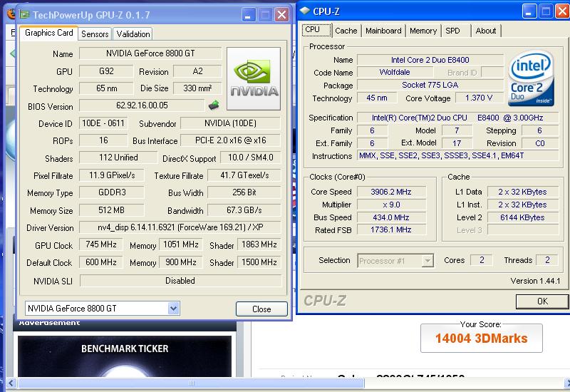Screen dimensions: 570x392
Task: Select the Graphics Card tab
Action: [48, 33]
